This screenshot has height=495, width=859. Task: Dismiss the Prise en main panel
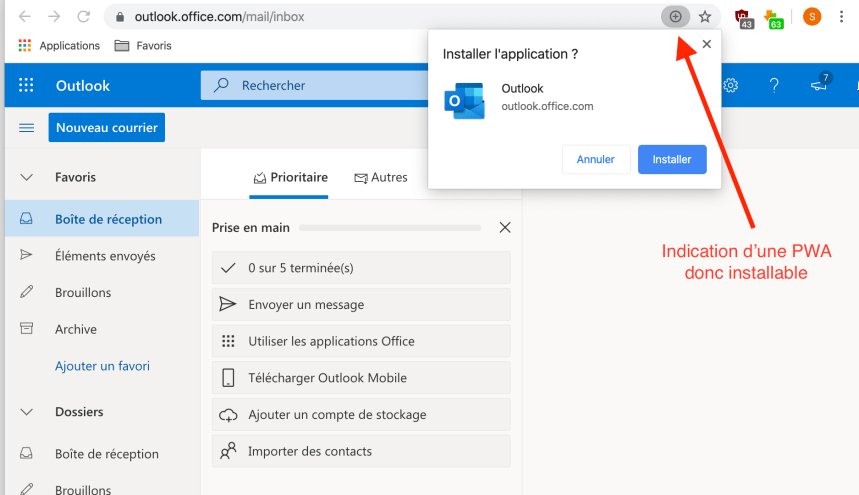(505, 228)
